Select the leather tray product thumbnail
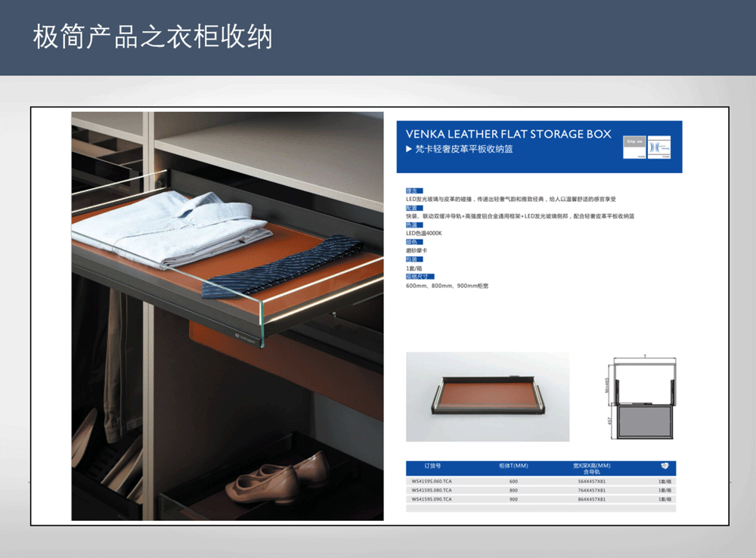Screen dimensions: 756x558 (x=488, y=397)
